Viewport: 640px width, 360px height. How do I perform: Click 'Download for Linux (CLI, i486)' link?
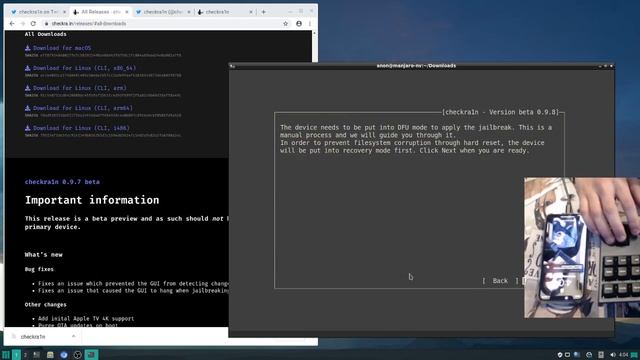pyautogui.click(x=81, y=128)
